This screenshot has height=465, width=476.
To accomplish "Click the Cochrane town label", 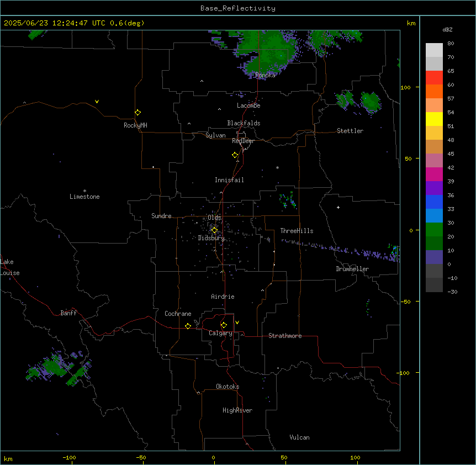I will pos(178,314).
